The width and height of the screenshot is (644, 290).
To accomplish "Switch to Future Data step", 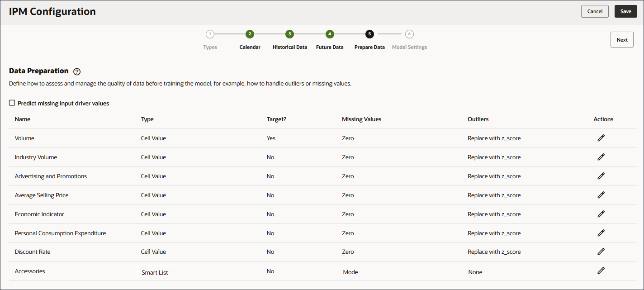I will pyautogui.click(x=330, y=34).
